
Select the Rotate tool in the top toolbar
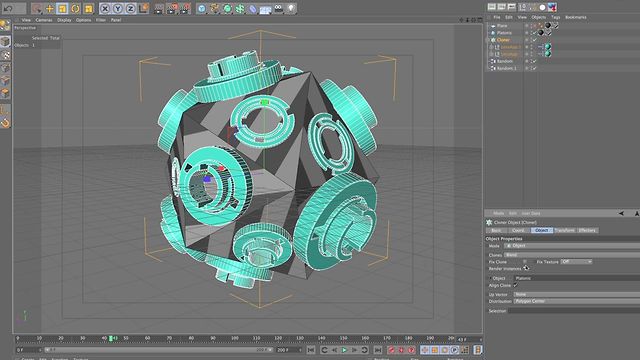(75, 9)
